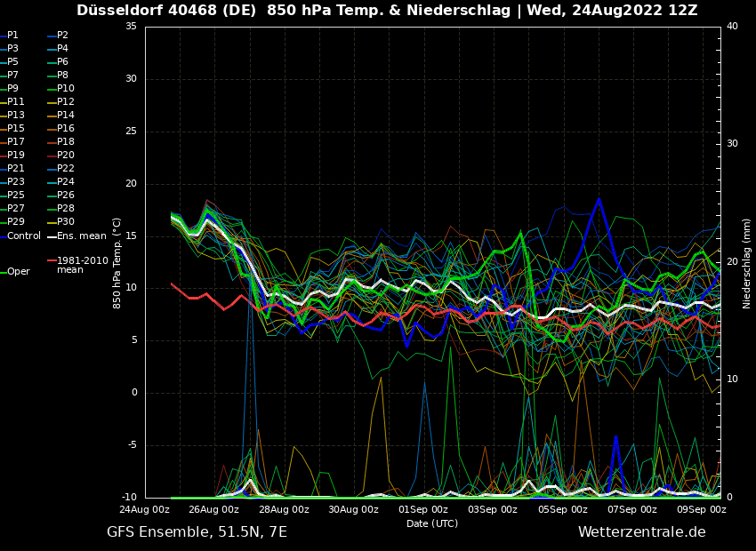Select P18 in the legend
The image size is (756, 551).
click(x=66, y=142)
